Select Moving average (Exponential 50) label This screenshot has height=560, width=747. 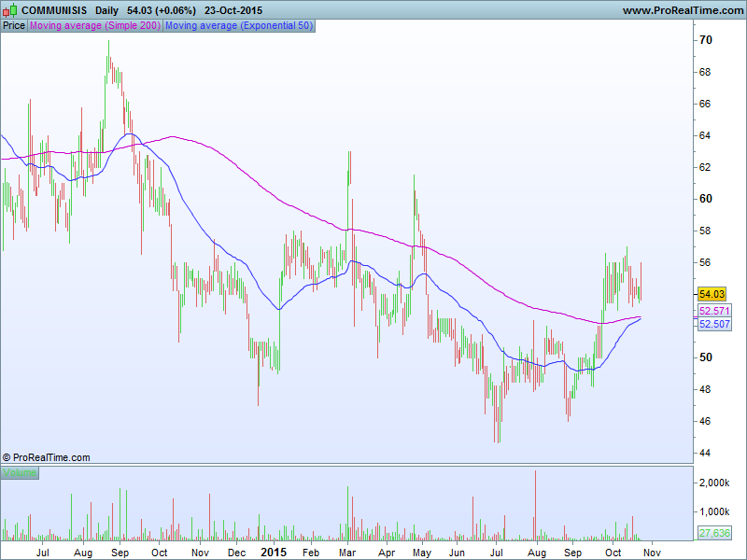pyautogui.click(x=238, y=26)
